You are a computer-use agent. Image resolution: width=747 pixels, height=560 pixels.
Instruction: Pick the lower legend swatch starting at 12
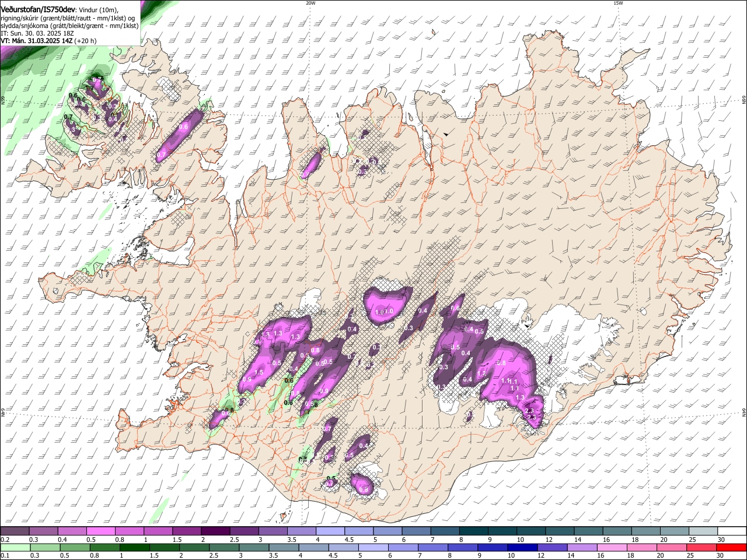click(x=551, y=547)
